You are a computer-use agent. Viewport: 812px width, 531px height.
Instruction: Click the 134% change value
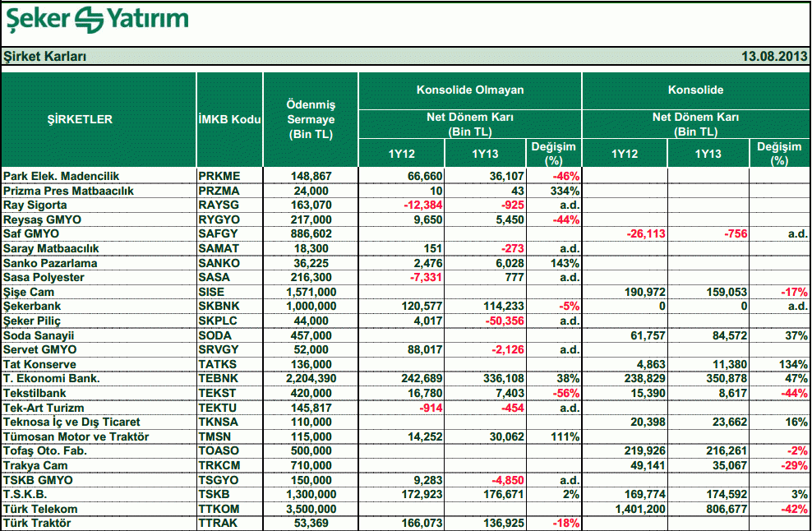pos(793,364)
